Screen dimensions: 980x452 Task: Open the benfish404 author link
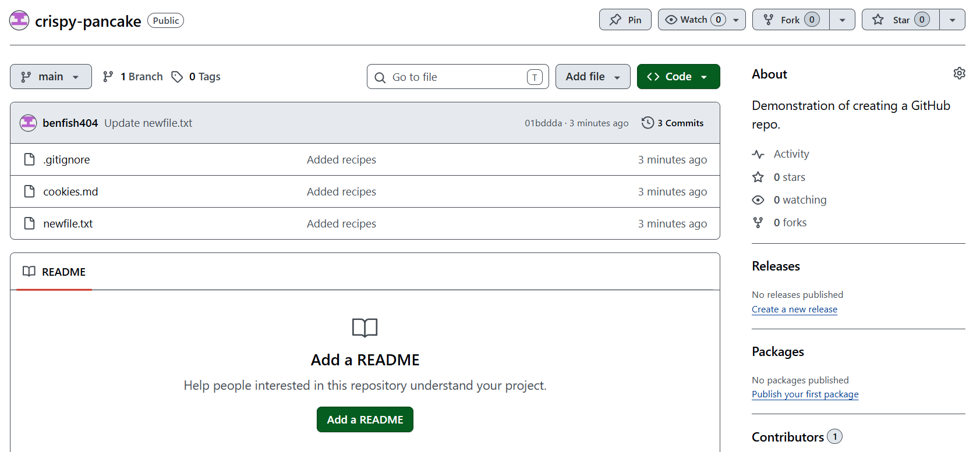coord(70,123)
